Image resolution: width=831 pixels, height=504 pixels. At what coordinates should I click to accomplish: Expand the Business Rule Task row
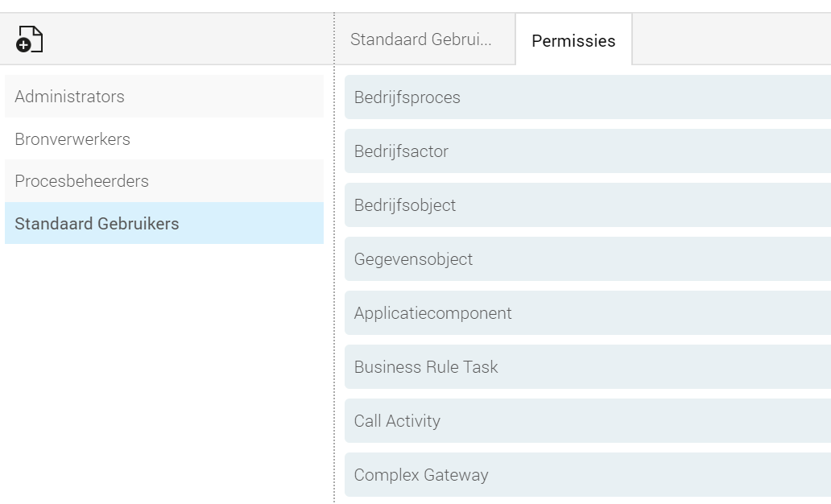[x=588, y=367]
